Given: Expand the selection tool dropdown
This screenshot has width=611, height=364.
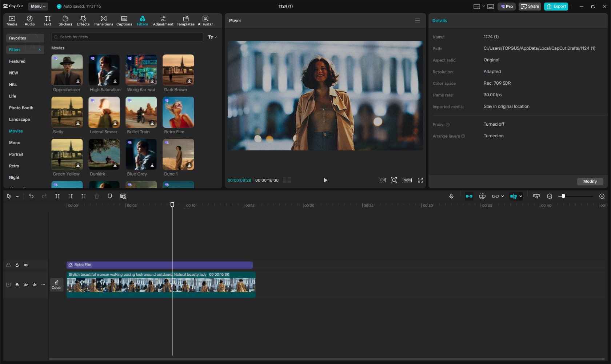Looking at the screenshot, I should (17, 196).
